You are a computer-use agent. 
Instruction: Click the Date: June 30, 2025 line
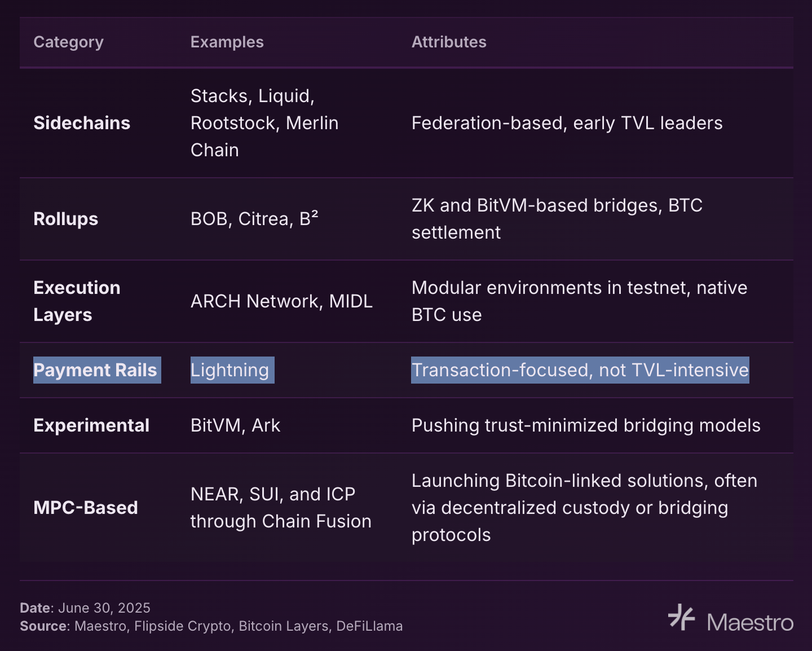pos(85,608)
